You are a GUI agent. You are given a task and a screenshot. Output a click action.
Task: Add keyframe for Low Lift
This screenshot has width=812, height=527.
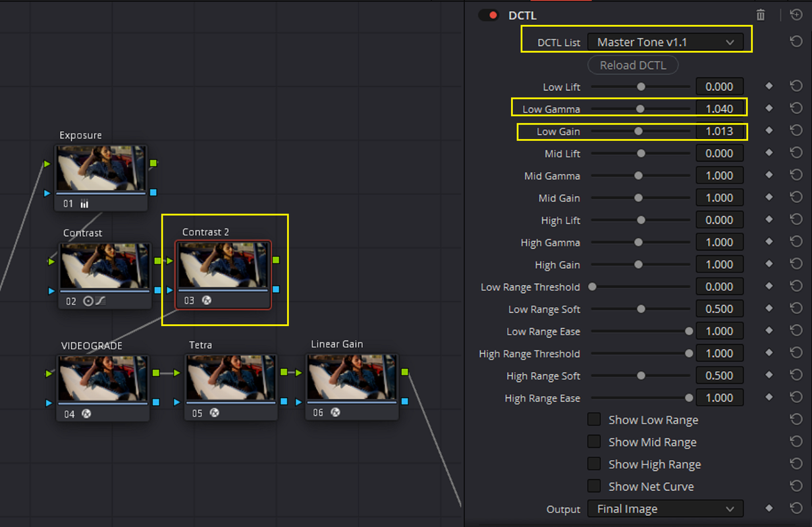(x=769, y=86)
